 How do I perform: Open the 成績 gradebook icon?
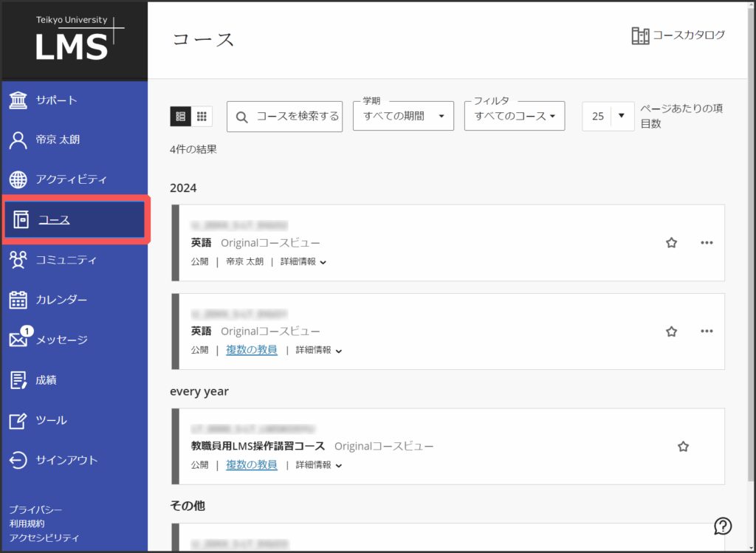pos(18,380)
